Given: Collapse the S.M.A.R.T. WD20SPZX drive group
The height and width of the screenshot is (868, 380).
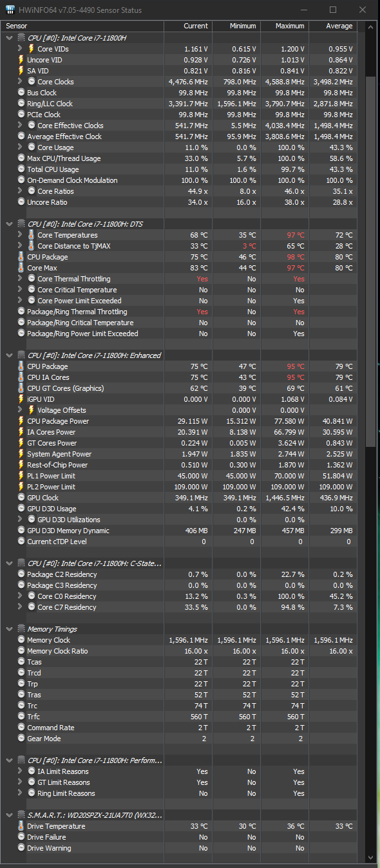Looking at the screenshot, I should (x=9, y=815).
